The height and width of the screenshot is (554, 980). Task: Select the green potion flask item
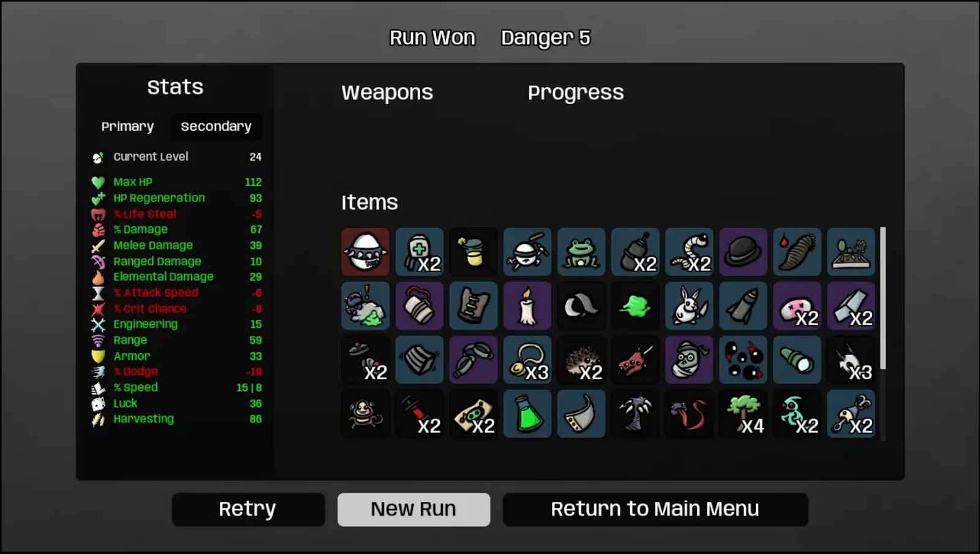(x=527, y=414)
